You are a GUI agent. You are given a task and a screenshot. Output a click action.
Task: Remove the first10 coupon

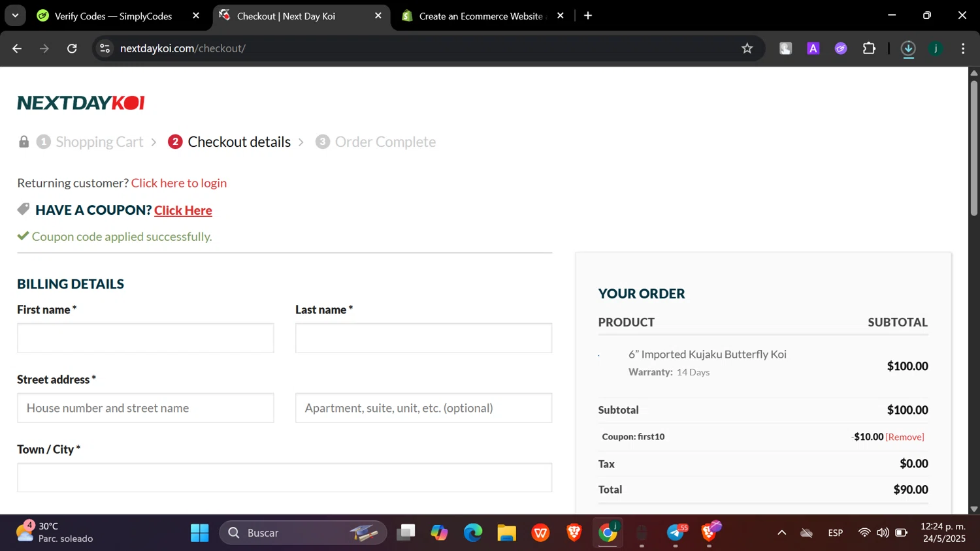[x=905, y=437]
